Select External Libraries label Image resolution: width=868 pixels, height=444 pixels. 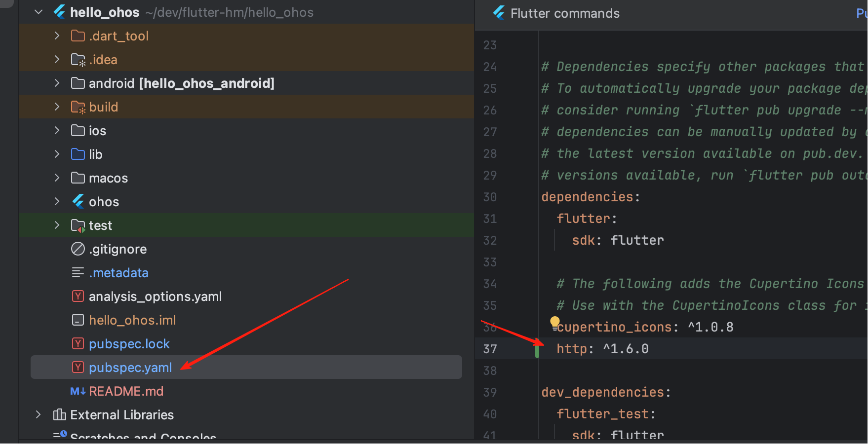click(x=122, y=415)
